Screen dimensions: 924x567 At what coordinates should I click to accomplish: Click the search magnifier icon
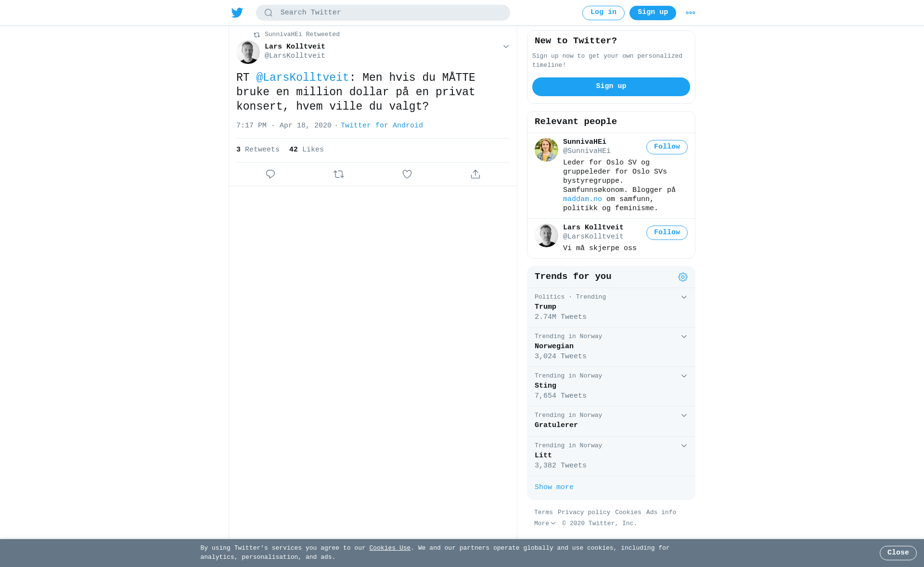(x=269, y=13)
